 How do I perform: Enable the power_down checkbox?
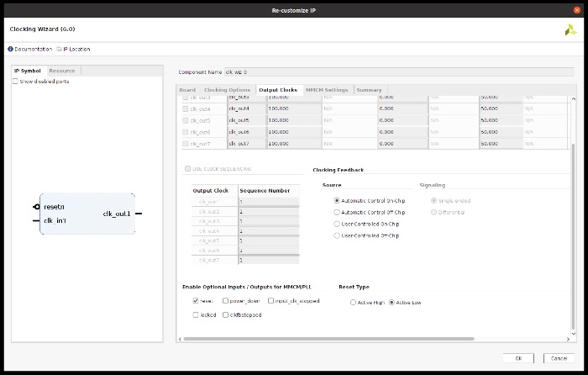[x=225, y=301]
